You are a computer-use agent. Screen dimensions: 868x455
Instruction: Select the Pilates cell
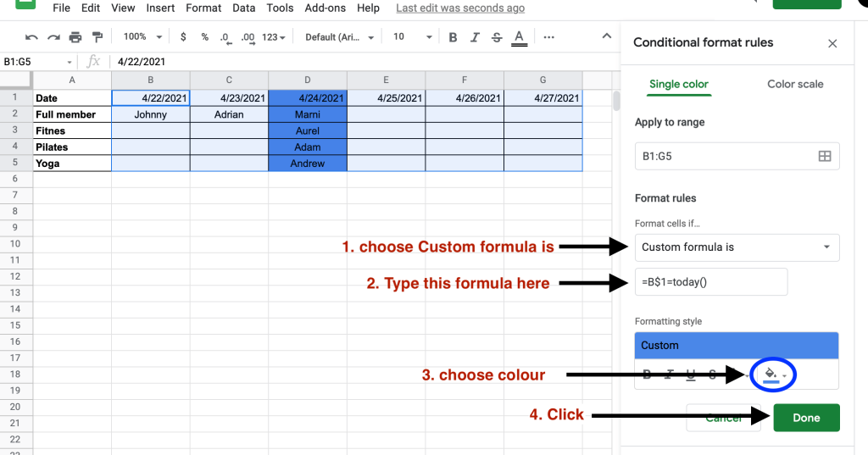[x=72, y=147]
